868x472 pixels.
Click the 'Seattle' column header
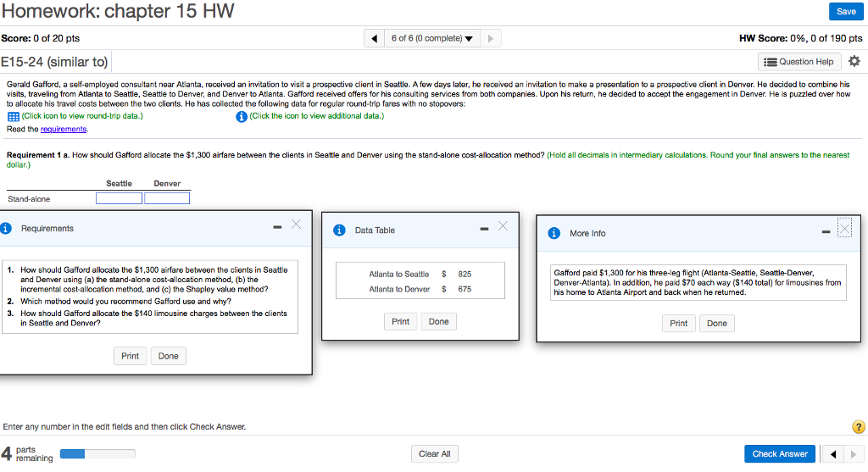(119, 183)
